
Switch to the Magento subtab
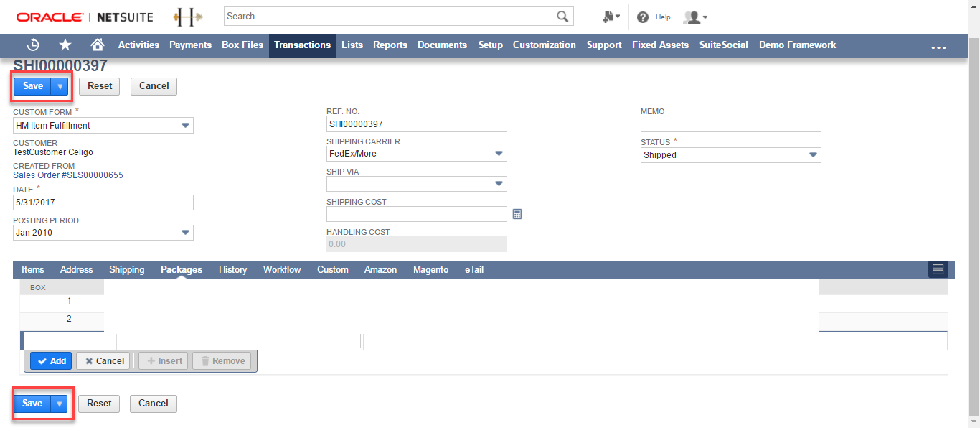431,270
